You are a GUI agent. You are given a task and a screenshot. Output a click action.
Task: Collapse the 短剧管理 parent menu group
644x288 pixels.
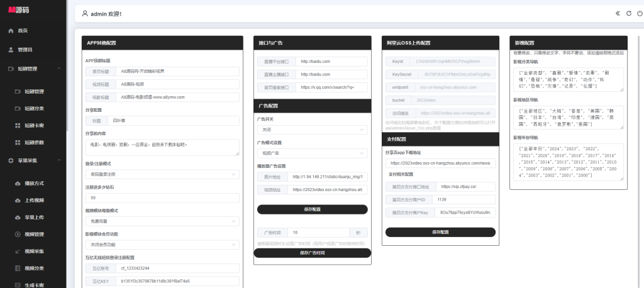coord(58,69)
